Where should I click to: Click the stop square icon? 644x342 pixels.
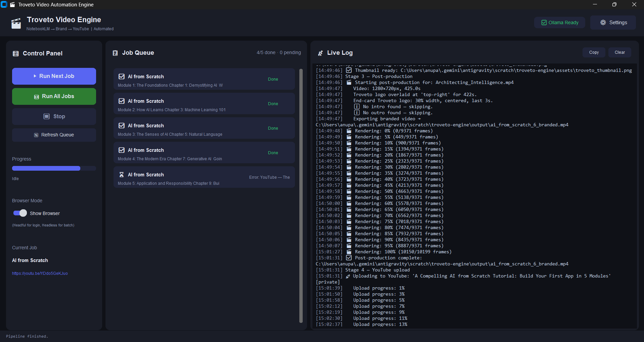click(47, 117)
